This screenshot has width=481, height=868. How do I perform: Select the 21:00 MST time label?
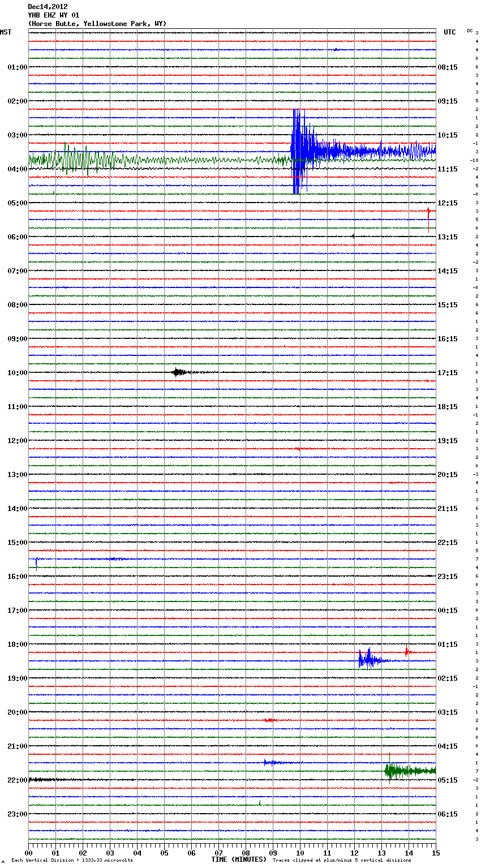click(x=18, y=746)
